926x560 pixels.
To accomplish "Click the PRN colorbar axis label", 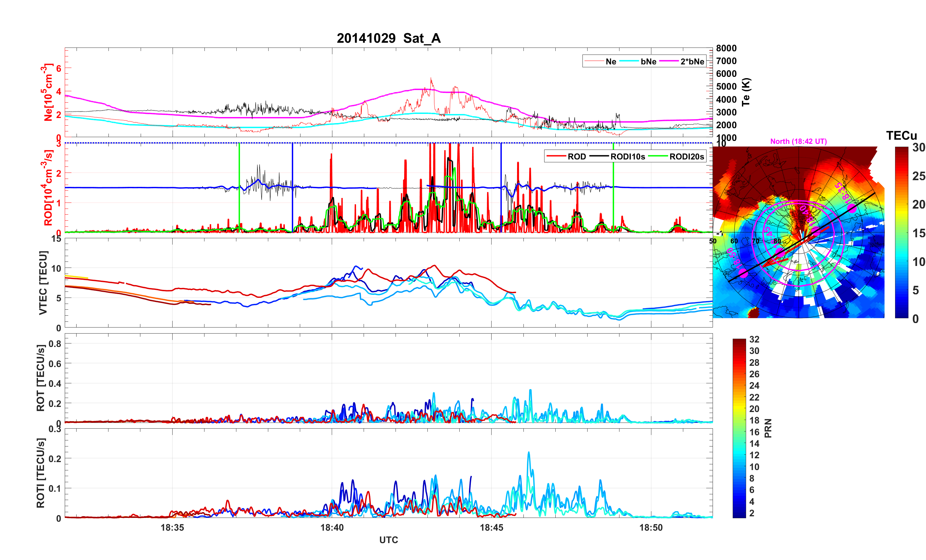I will (x=768, y=428).
